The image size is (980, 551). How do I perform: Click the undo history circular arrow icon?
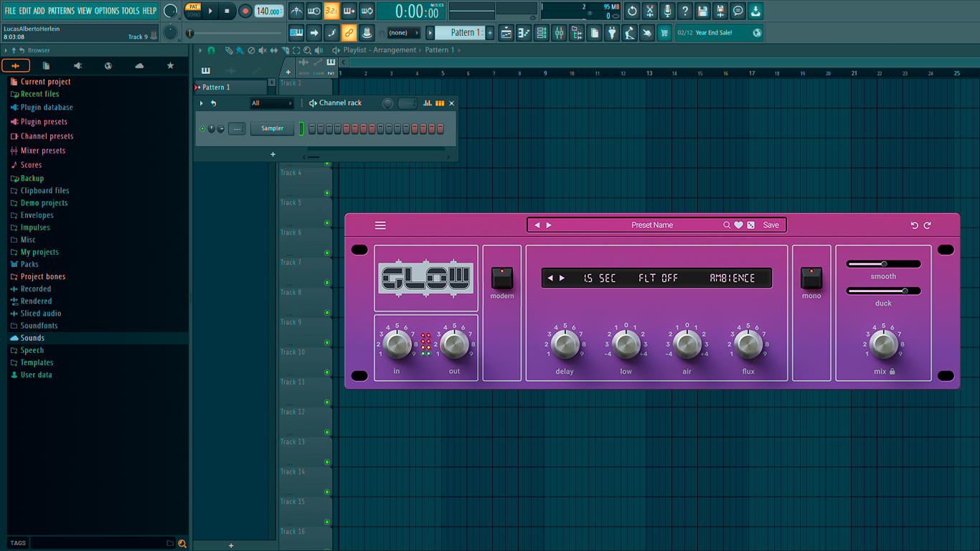[632, 11]
